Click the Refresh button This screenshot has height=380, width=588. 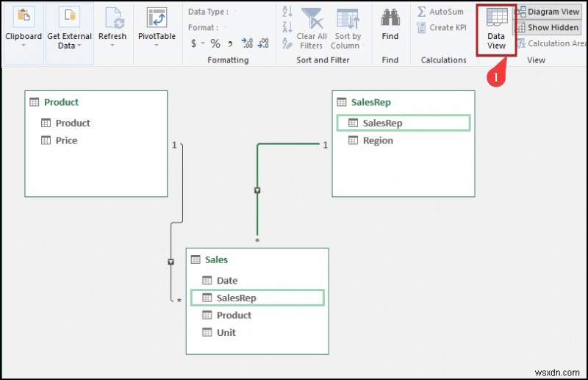pyautogui.click(x=112, y=28)
